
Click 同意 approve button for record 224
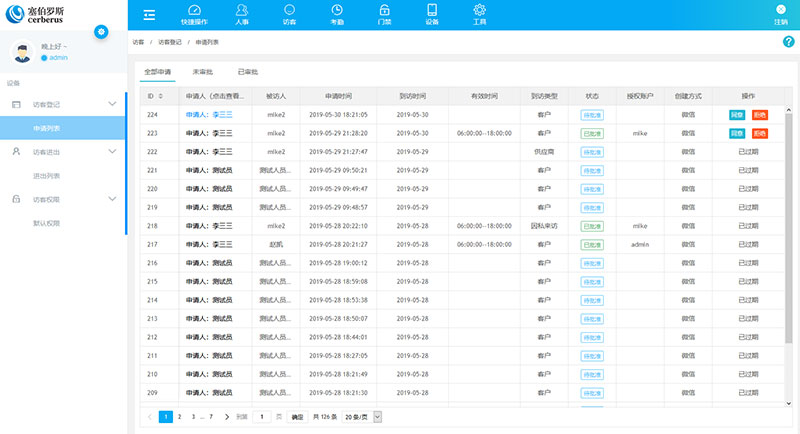736,115
